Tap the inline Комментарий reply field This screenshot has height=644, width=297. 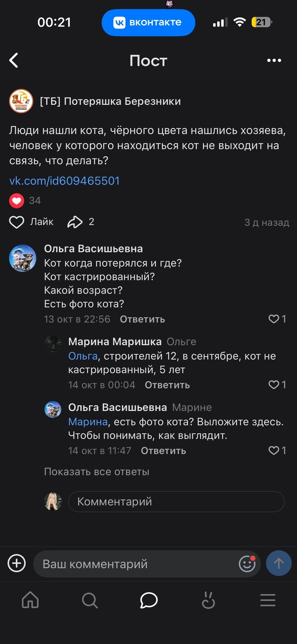[x=176, y=501]
